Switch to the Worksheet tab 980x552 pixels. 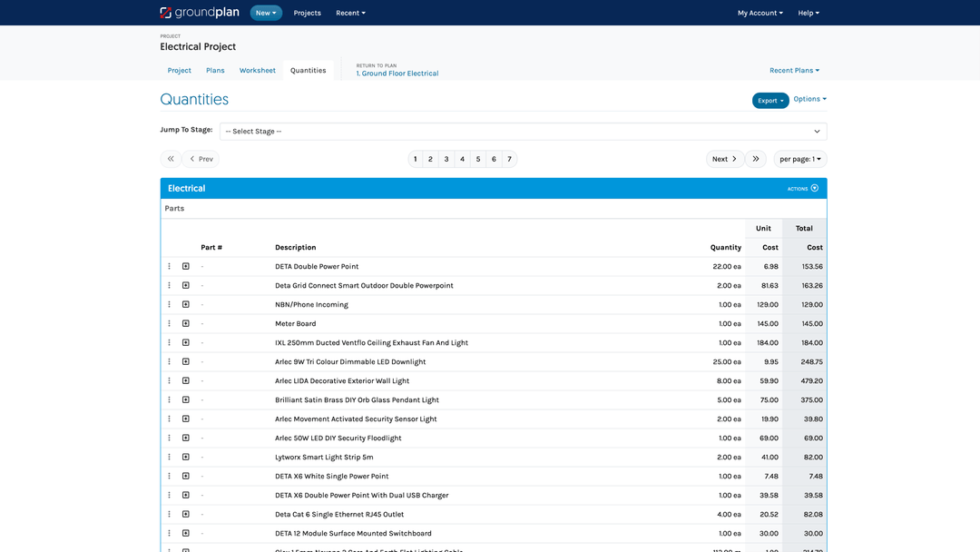pos(257,70)
